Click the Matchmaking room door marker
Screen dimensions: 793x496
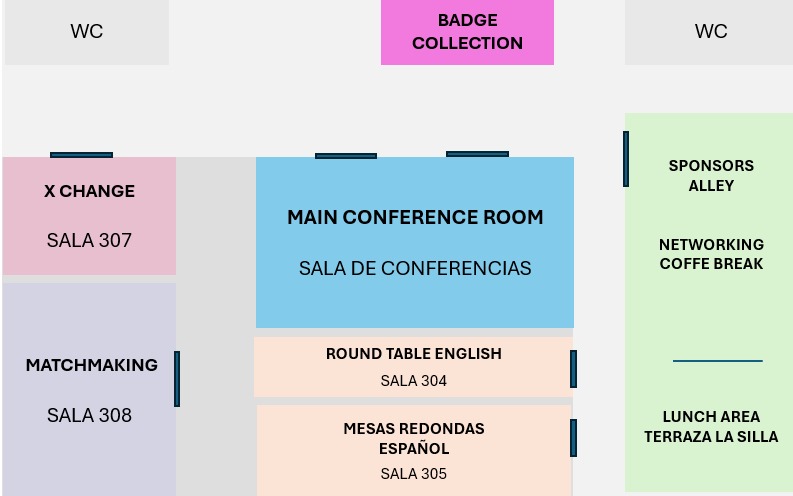click(x=177, y=378)
